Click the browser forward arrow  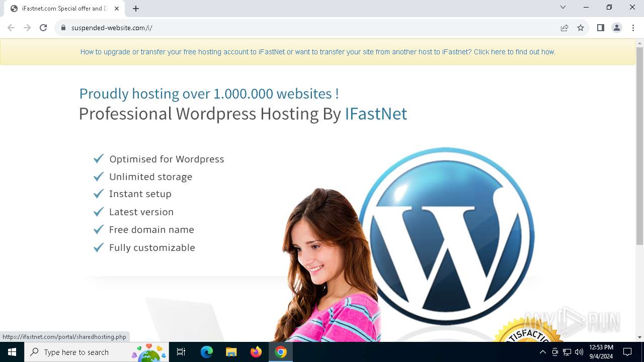[27, 28]
